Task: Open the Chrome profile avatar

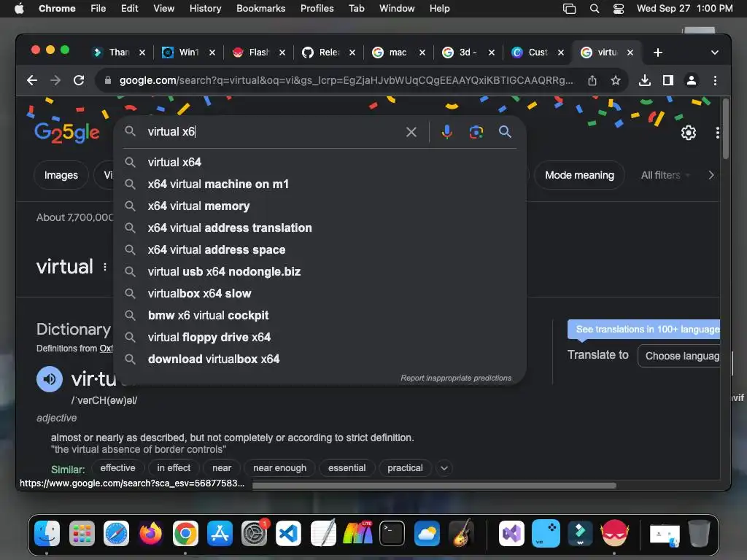Action: 692,80
